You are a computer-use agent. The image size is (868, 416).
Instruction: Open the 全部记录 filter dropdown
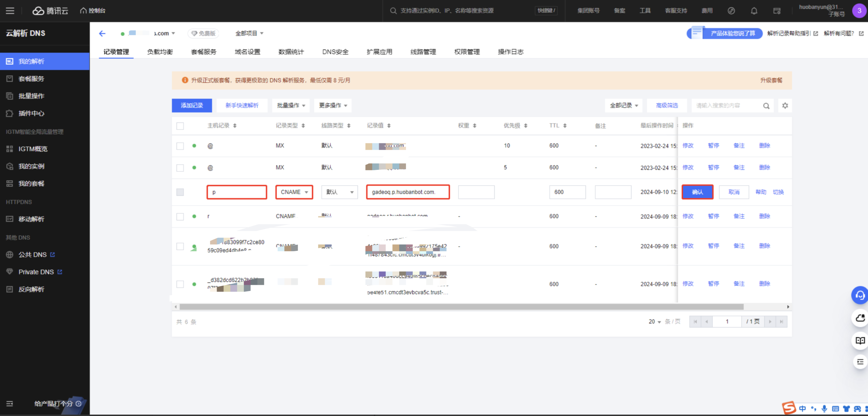coord(623,106)
